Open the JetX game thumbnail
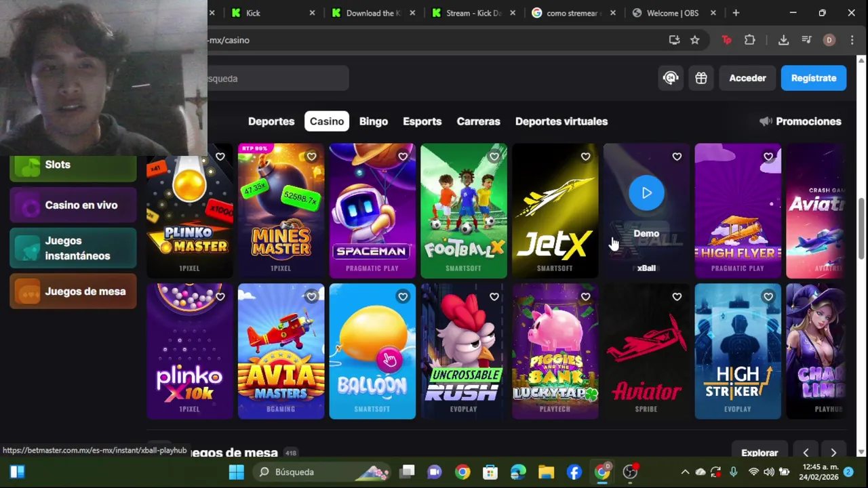The image size is (868, 488). click(555, 211)
